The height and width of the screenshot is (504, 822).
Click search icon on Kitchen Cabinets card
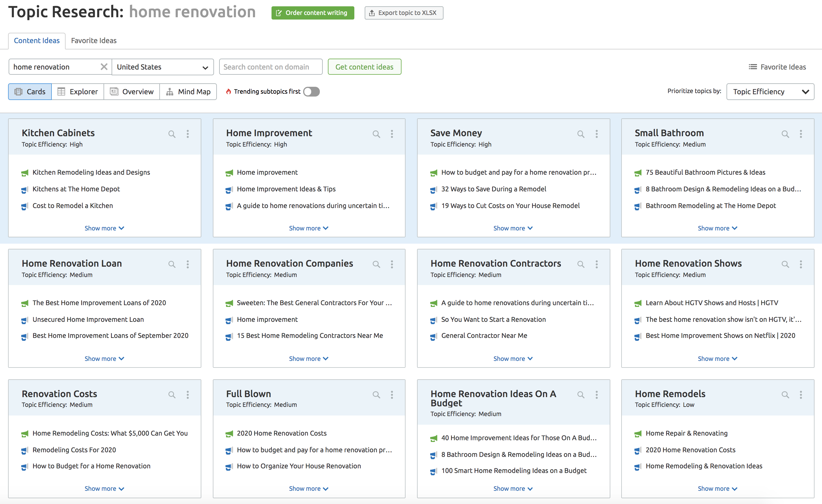point(171,134)
